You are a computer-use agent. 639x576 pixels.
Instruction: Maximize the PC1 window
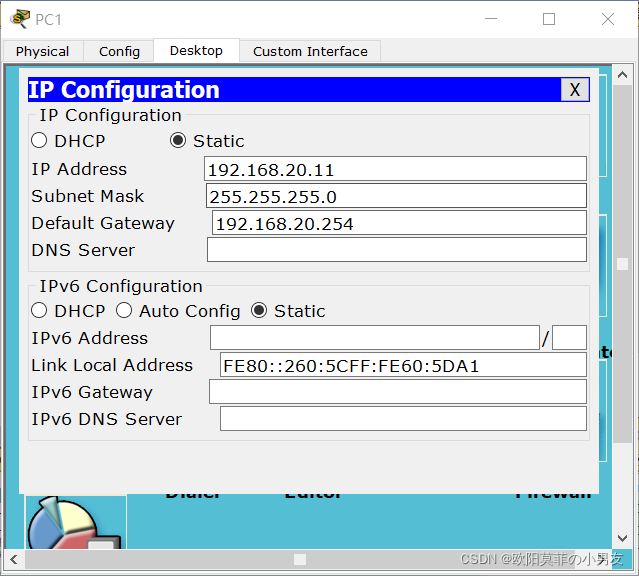click(x=549, y=19)
